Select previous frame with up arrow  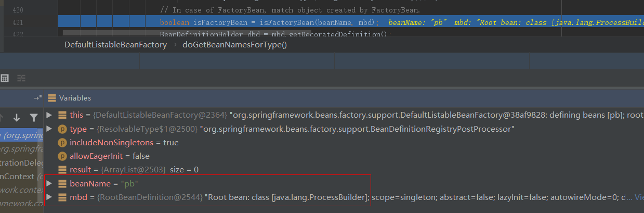click(2, 118)
